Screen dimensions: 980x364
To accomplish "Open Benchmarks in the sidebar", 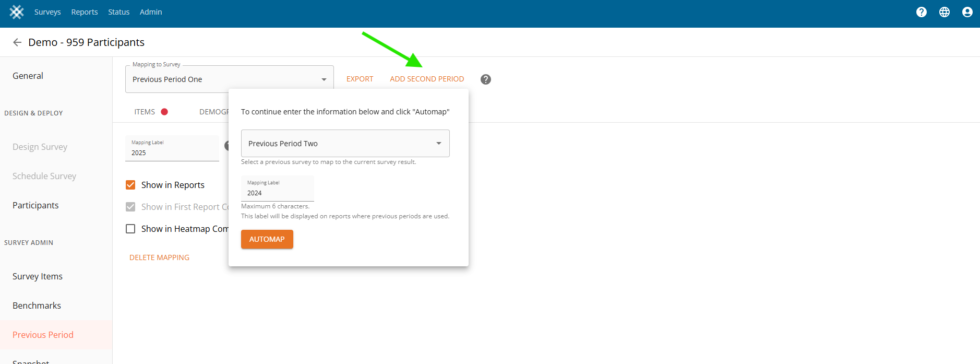I will tap(37, 306).
